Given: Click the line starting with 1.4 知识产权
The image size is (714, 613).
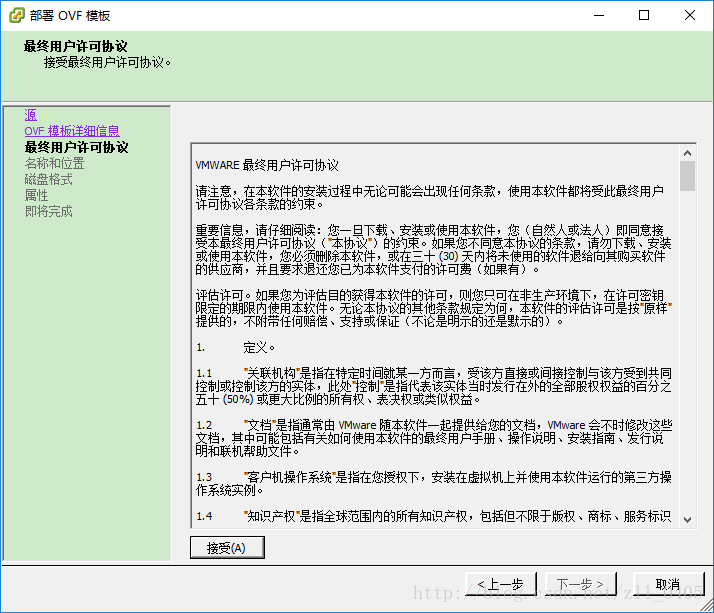Looking at the screenshot, I should coord(434,516).
